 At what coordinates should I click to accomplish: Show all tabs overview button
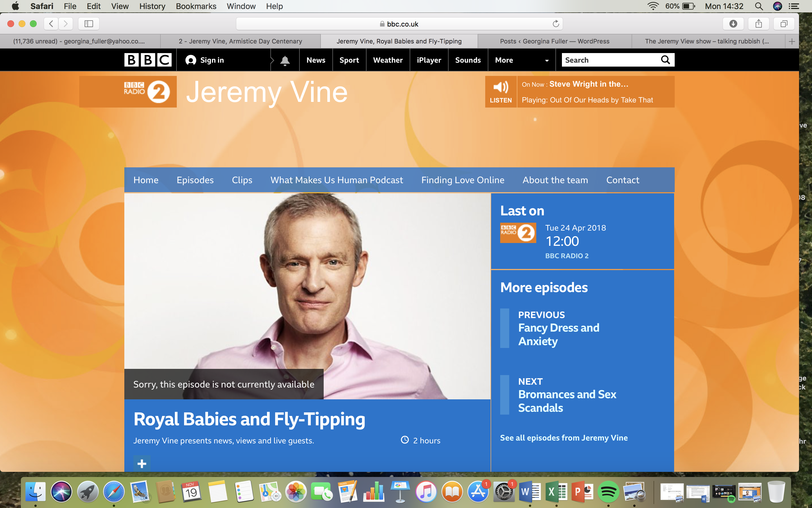click(784, 23)
